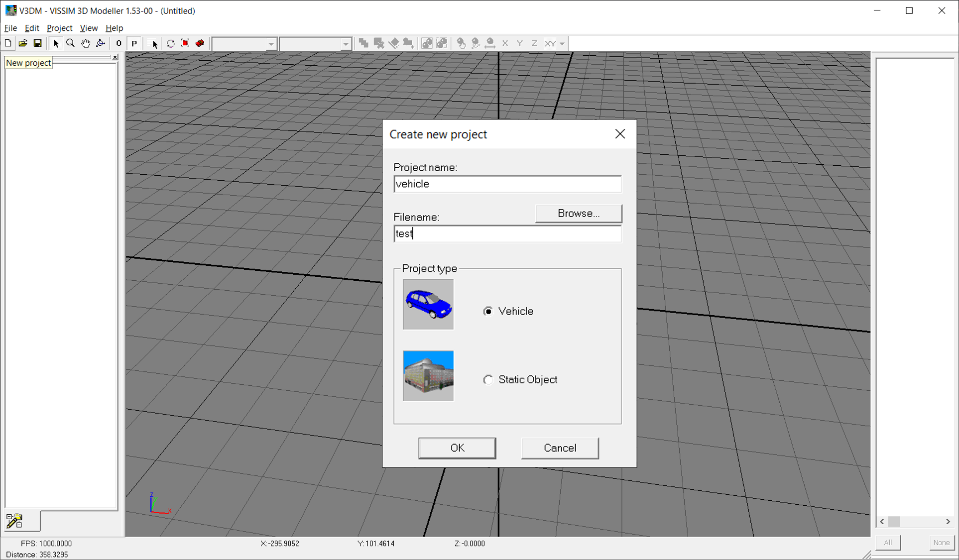959x560 pixels.
Task: Click the Save floppy disk icon
Action: tap(37, 43)
